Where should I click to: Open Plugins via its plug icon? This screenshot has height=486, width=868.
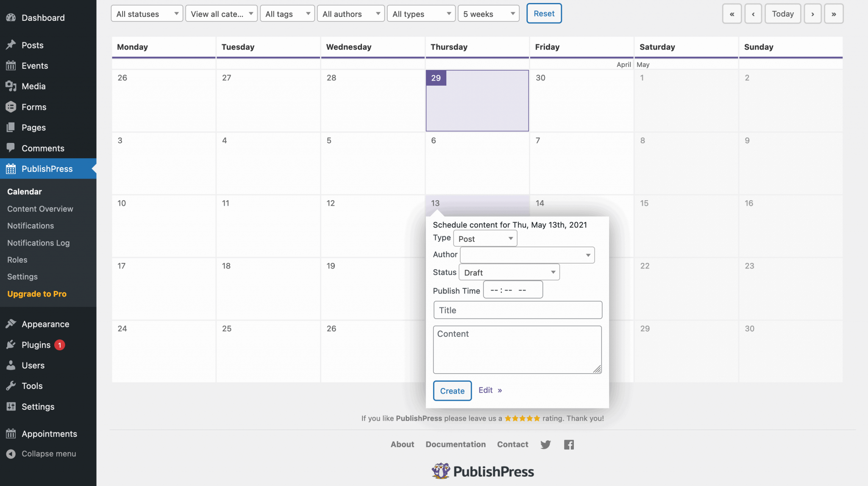tap(11, 344)
